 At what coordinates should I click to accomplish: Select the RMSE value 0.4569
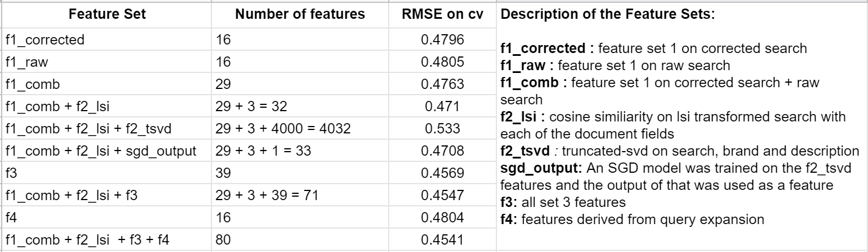442,173
